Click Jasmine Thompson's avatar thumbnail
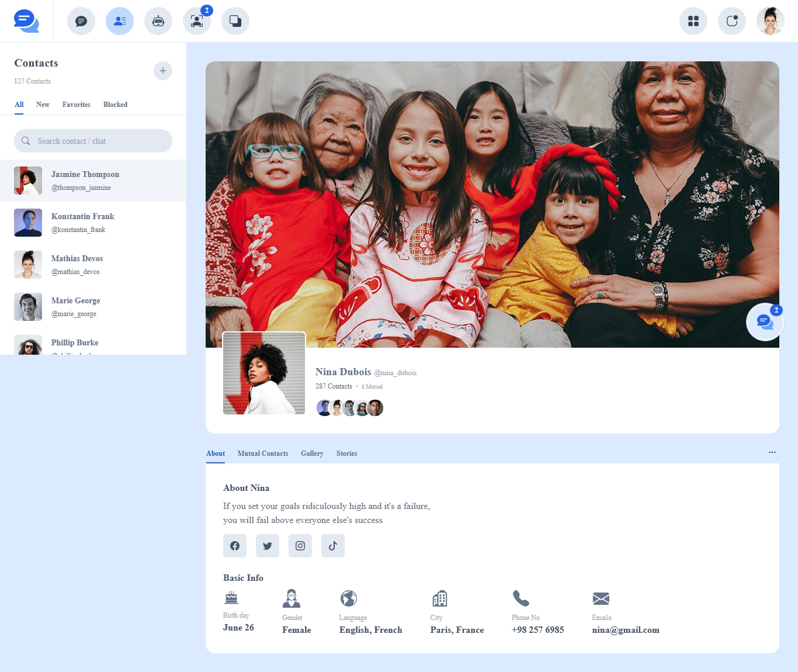The width and height of the screenshot is (798, 672). point(28,181)
